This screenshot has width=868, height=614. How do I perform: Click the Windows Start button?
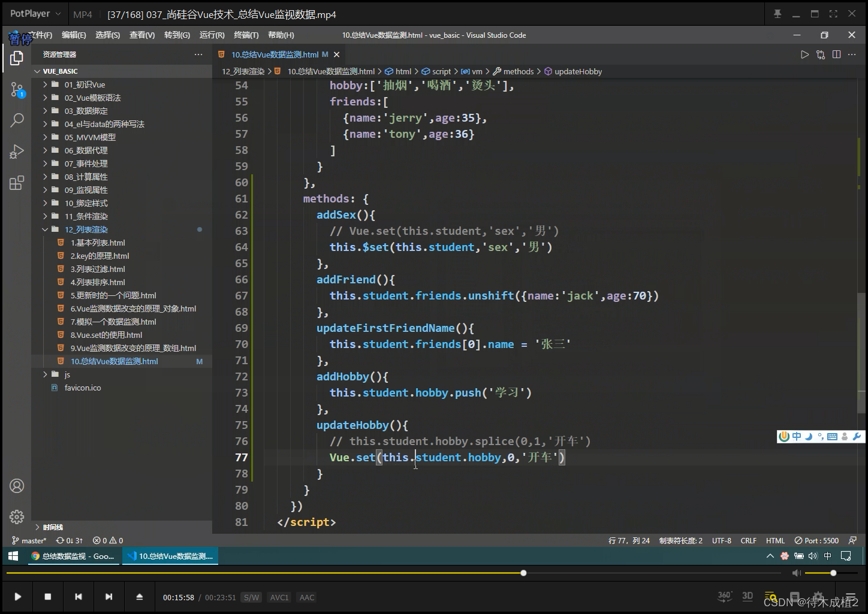coord(13,556)
